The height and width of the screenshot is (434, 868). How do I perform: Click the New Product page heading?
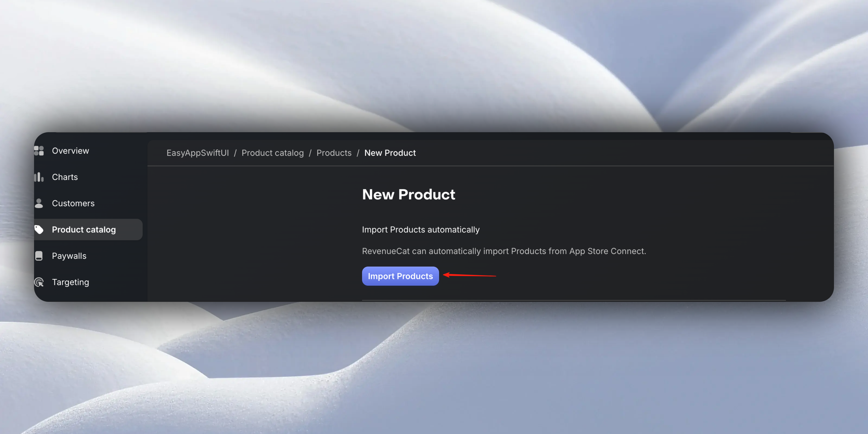408,194
